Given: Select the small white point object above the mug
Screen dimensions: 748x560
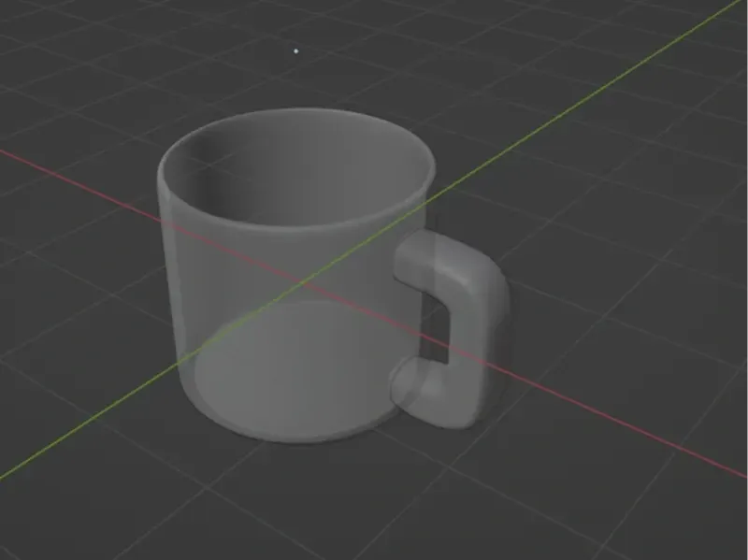Looking at the screenshot, I should [296, 51].
